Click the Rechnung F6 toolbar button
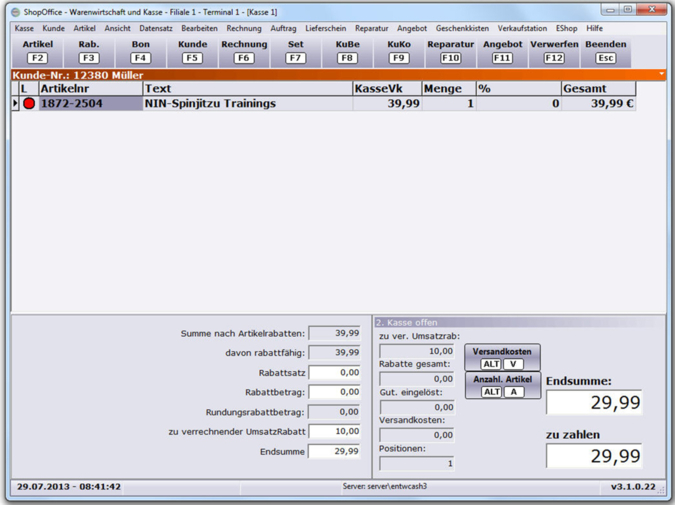 244,51
